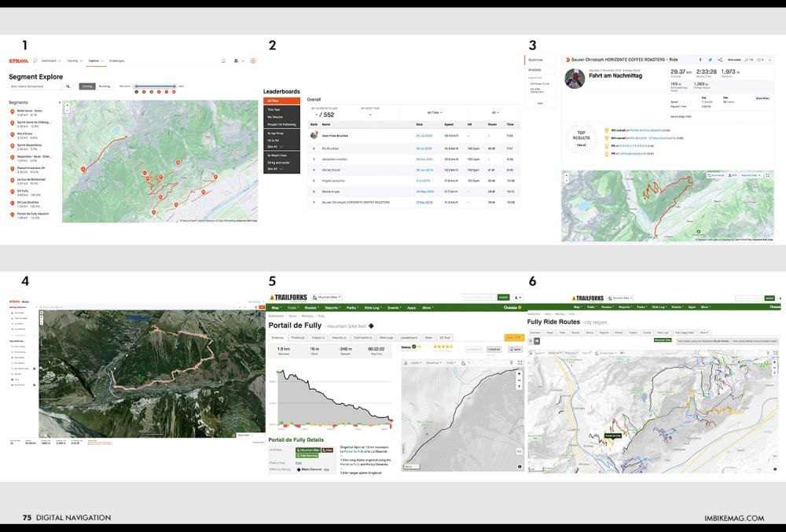786x532 pixels.
Task: Open the Portail de Fully descent segment
Action: point(33,215)
